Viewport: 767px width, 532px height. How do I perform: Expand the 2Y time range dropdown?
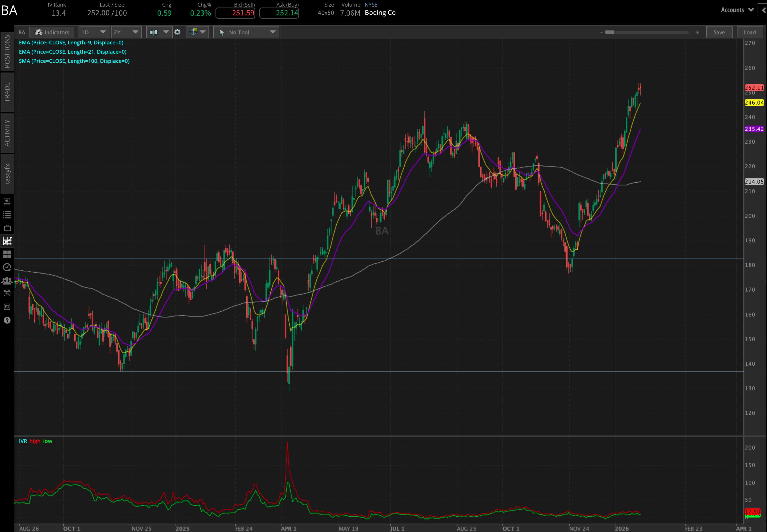coord(126,32)
